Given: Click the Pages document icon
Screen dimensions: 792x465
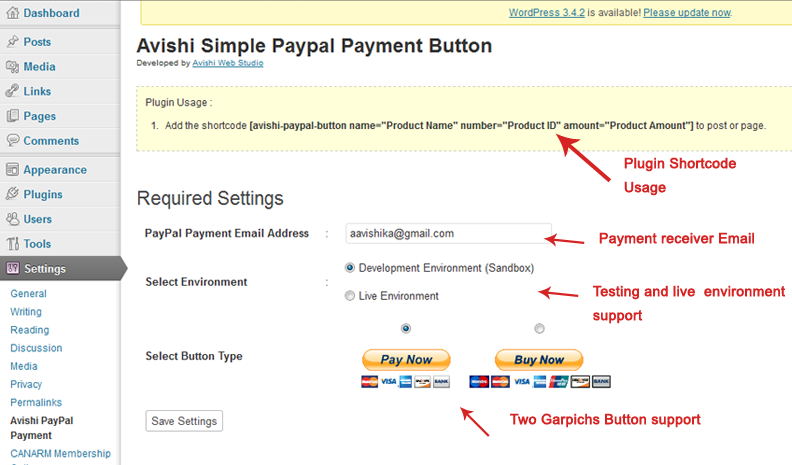Looking at the screenshot, I should click(x=13, y=116).
